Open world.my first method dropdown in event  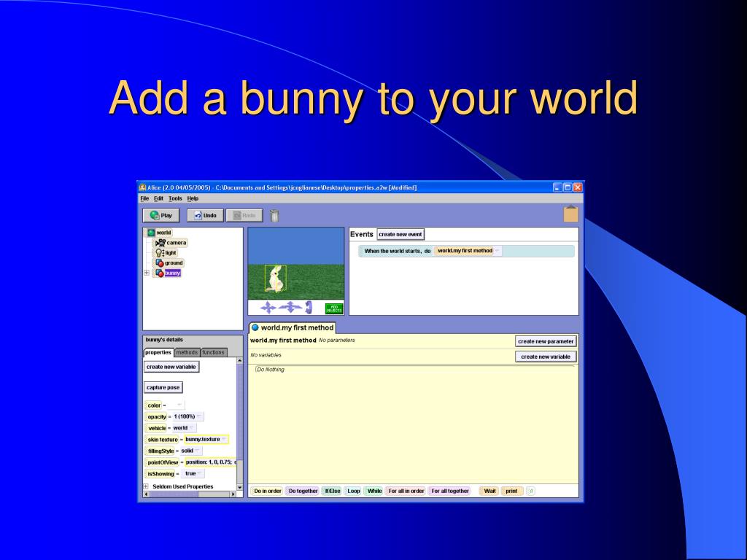point(497,251)
